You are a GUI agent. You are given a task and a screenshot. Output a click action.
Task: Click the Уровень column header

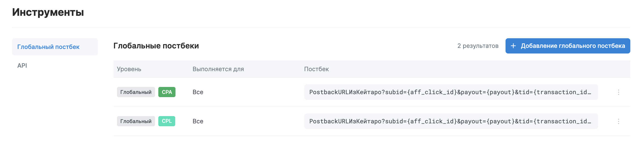[129, 69]
